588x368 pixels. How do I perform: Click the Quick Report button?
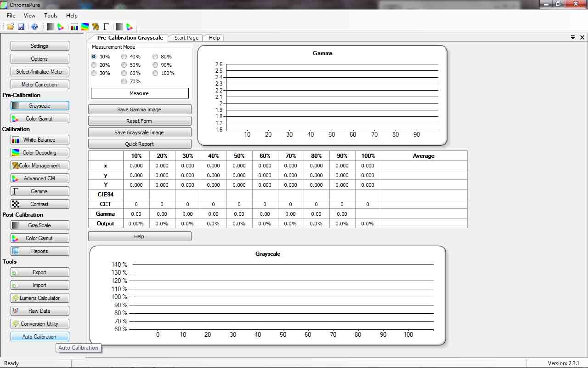140,144
